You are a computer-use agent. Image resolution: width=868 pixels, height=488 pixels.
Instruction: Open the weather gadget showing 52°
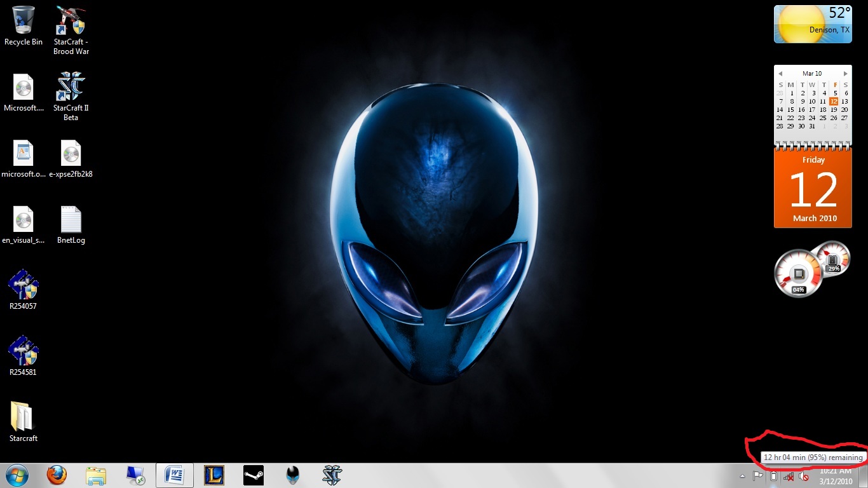[x=813, y=24]
